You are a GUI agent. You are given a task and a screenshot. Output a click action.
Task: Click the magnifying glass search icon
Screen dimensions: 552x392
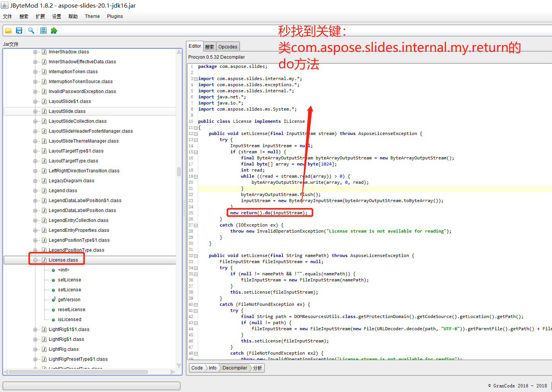pyautogui.click(x=31, y=31)
